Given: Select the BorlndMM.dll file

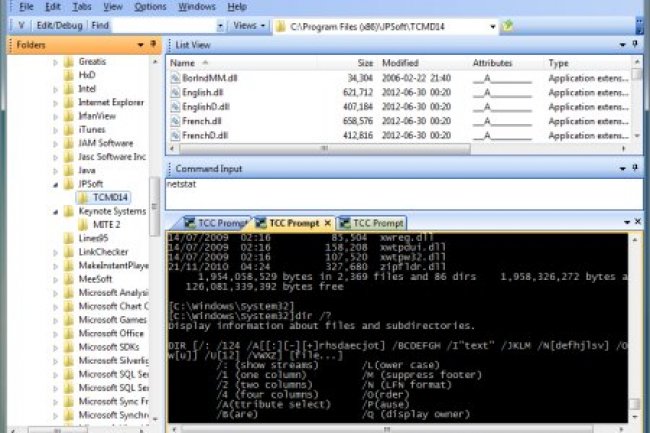Looking at the screenshot, I should (210, 78).
